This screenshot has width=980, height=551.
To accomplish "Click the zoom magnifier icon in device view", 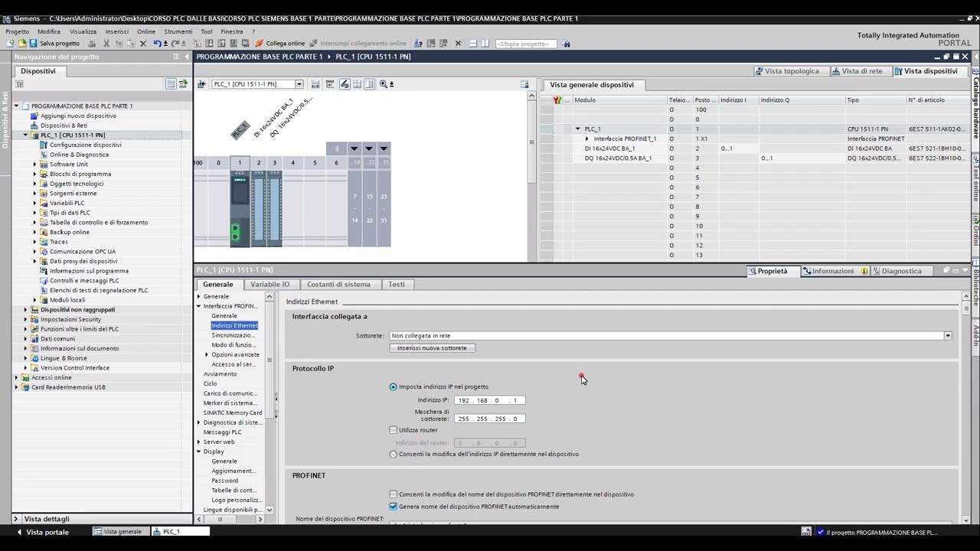I will click(383, 84).
